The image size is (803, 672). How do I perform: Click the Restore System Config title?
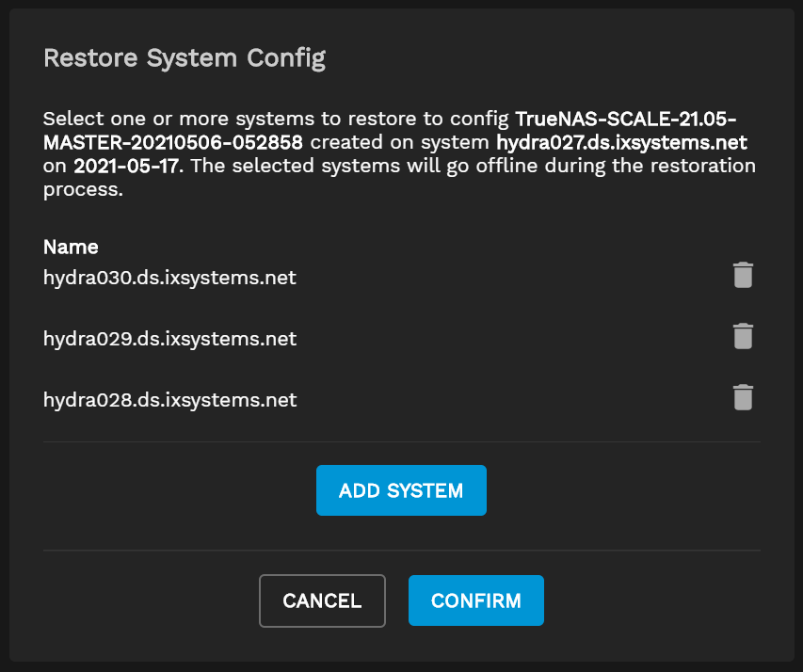click(x=185, y=58)
